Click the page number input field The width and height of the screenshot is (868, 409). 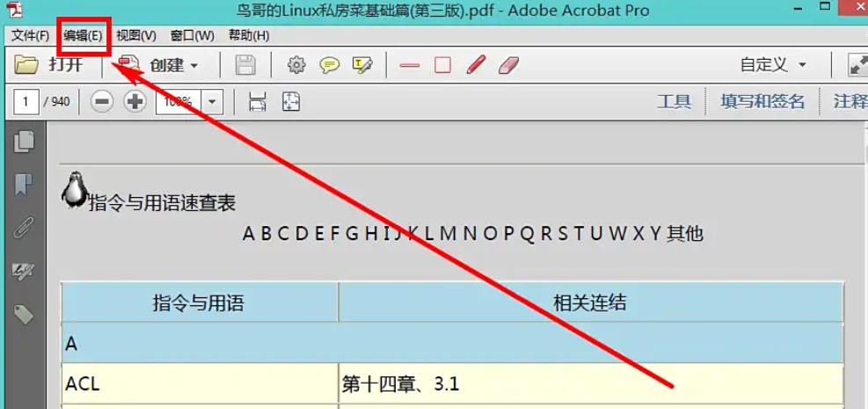(x=26, y=102)
